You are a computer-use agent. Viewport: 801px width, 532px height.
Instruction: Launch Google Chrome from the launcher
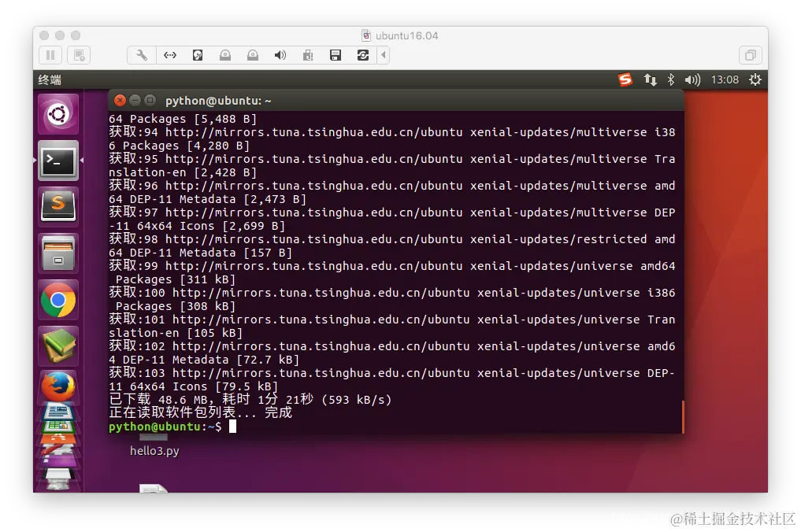tap(58, 300)
